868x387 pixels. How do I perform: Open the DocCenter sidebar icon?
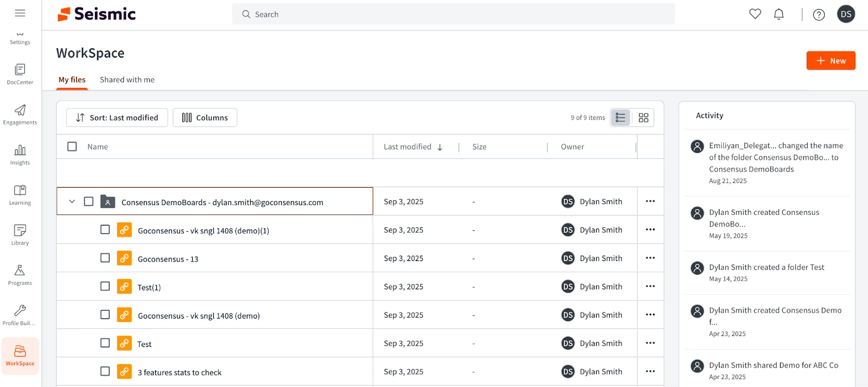coord(20,74)
